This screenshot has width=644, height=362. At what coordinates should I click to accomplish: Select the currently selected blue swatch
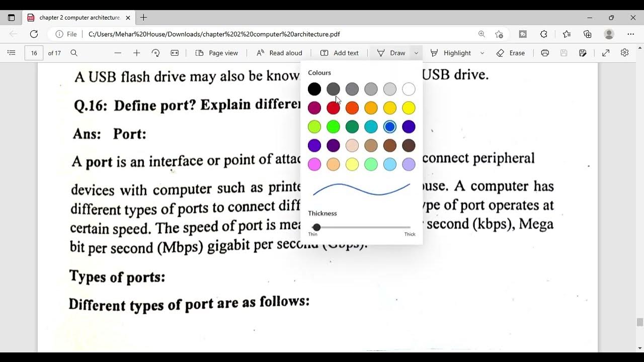(x=390, y=127)
